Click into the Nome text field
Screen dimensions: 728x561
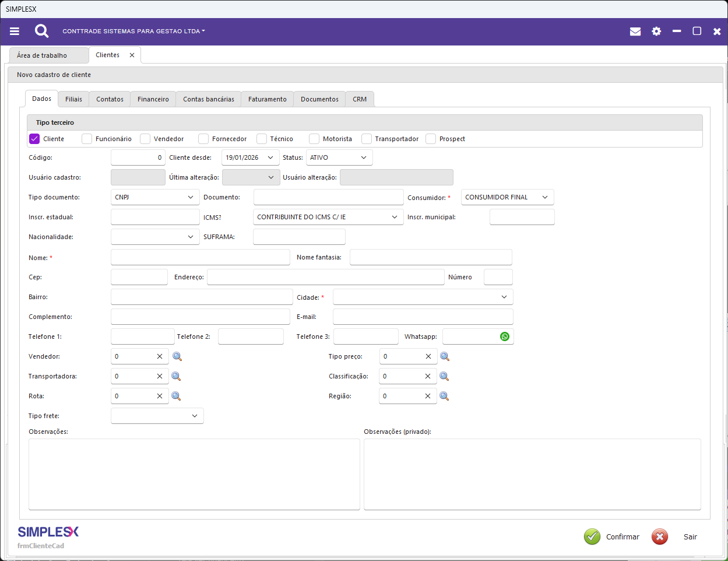coord(200,257)
